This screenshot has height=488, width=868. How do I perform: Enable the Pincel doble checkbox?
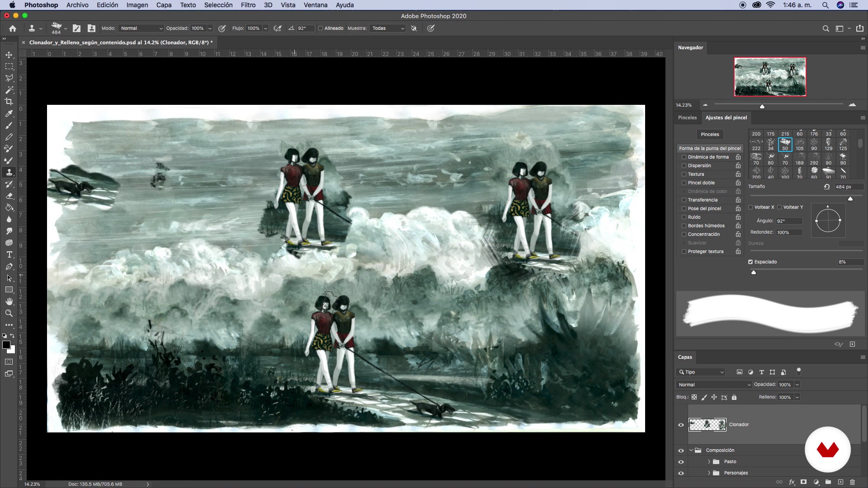pos(684,183)
